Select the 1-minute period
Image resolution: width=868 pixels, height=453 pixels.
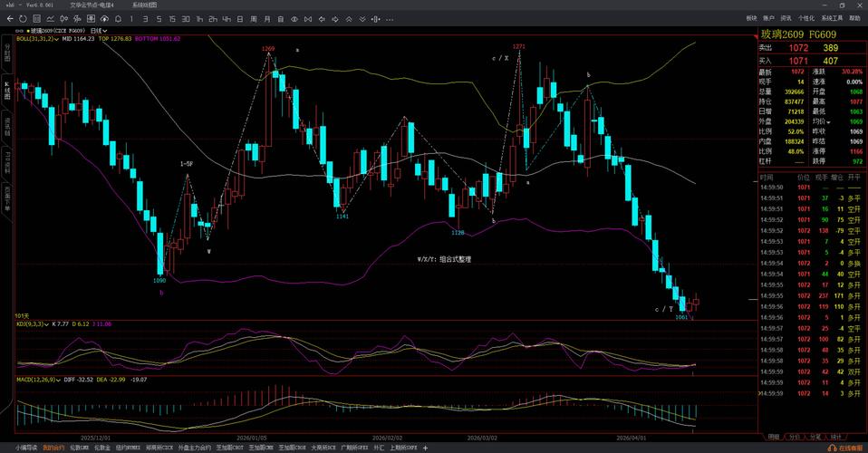click(131, 19)
